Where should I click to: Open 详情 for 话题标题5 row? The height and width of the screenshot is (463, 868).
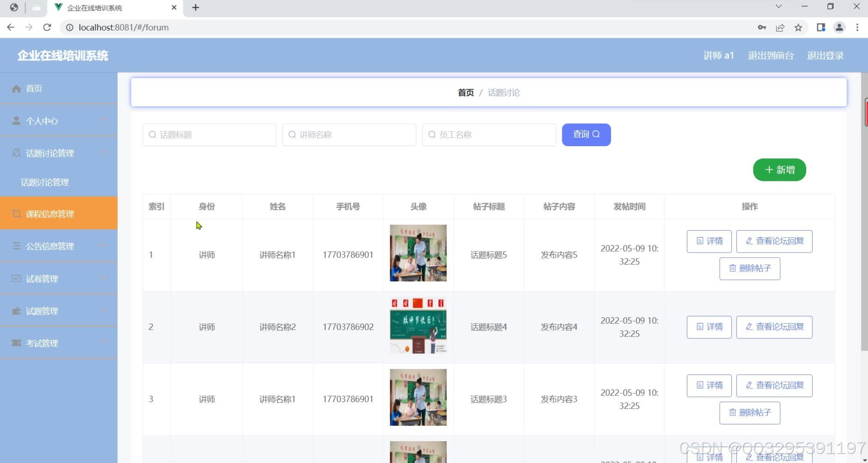pos(709,241)
